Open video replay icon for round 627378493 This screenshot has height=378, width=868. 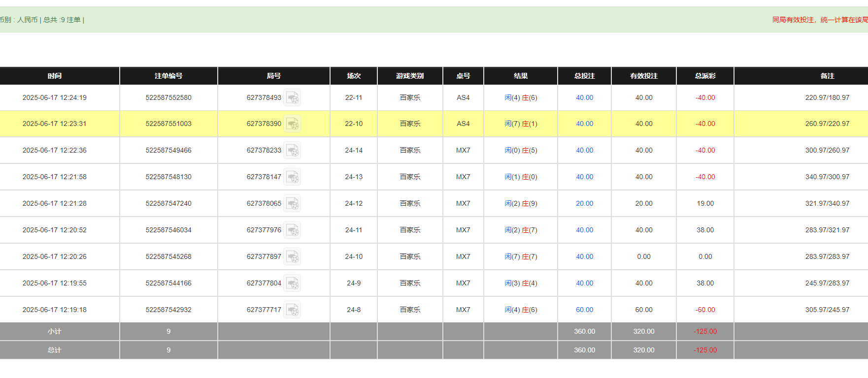pos(292,98)
